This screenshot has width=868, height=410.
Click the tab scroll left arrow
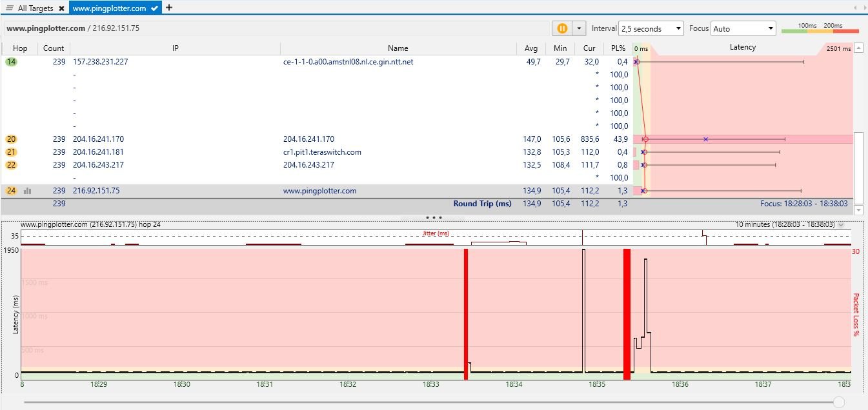tap(856, 8)
